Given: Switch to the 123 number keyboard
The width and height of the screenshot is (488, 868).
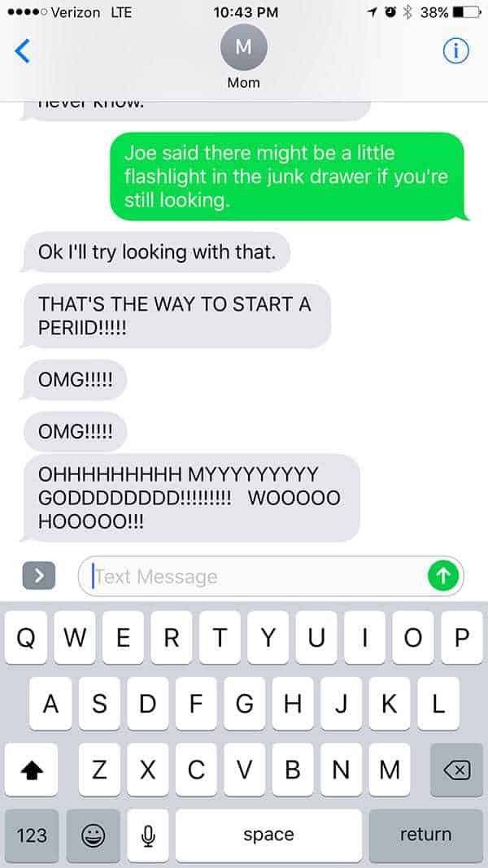Looking at the screenshot, I should pos(32,835).
